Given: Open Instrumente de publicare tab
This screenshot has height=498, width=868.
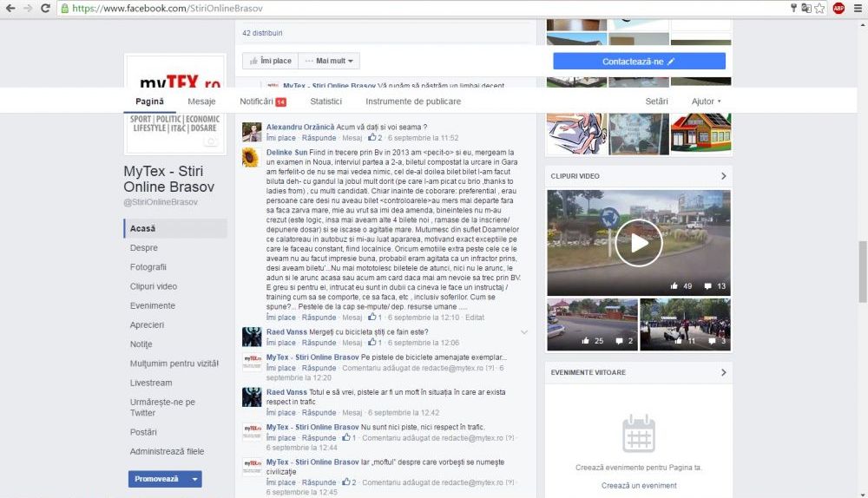Looking at the screenshot, I should 413,102.
